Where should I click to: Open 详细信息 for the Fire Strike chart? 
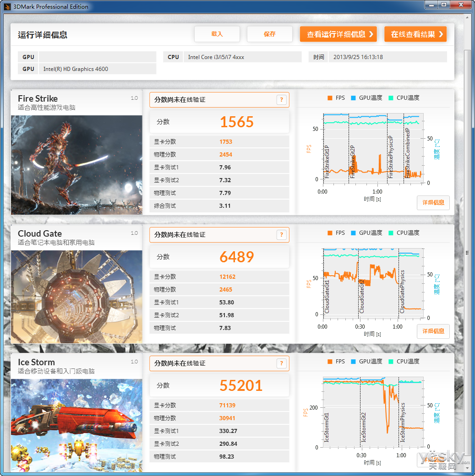[x=433, y=202]
